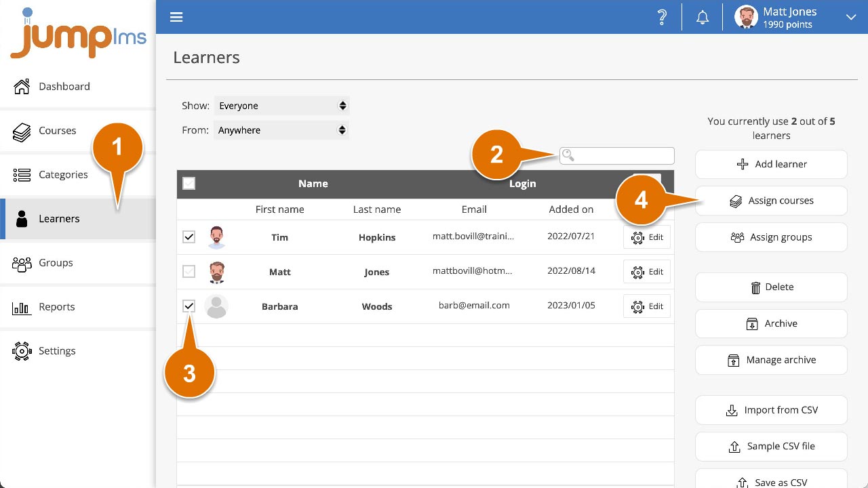Viewport: 868px width, 488px height.
Task: Click the Delete button
Action: tap(771, 287)
